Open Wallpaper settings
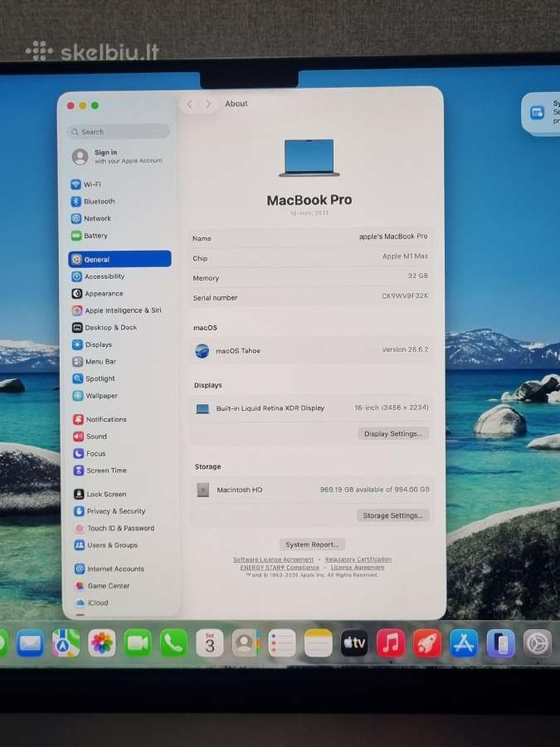This screenshot has height=747, width=560. [x=95, y=396]
